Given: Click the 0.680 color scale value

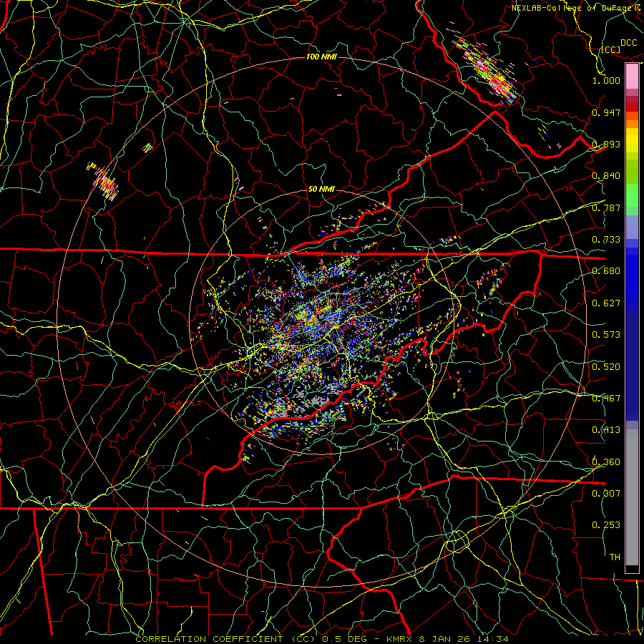Looking at the screenshot, I should tap(606, 271).
